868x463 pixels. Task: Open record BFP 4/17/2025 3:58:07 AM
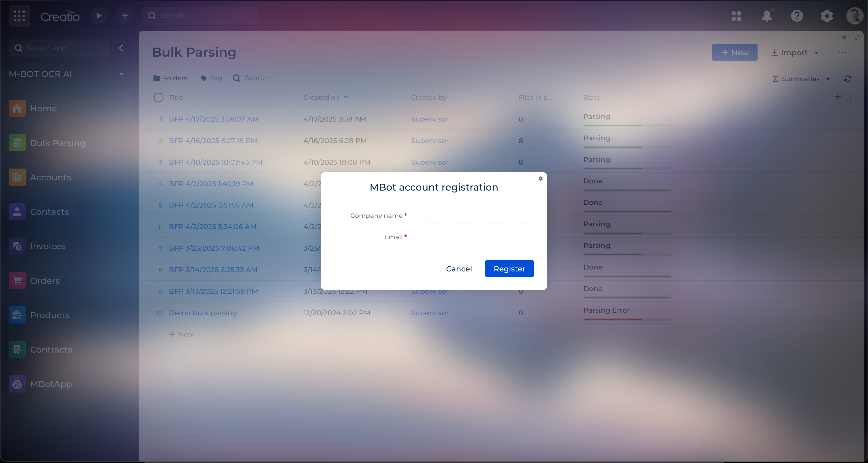(x=214, y=119)
